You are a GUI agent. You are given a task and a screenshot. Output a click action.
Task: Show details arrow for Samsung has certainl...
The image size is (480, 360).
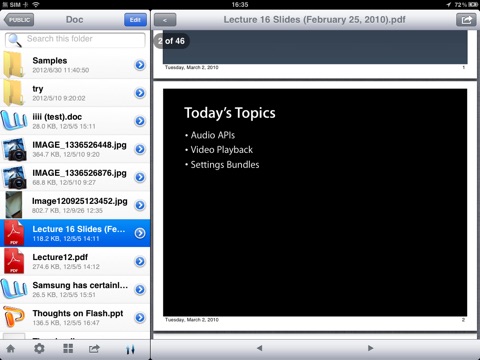(x=140, y=289)
